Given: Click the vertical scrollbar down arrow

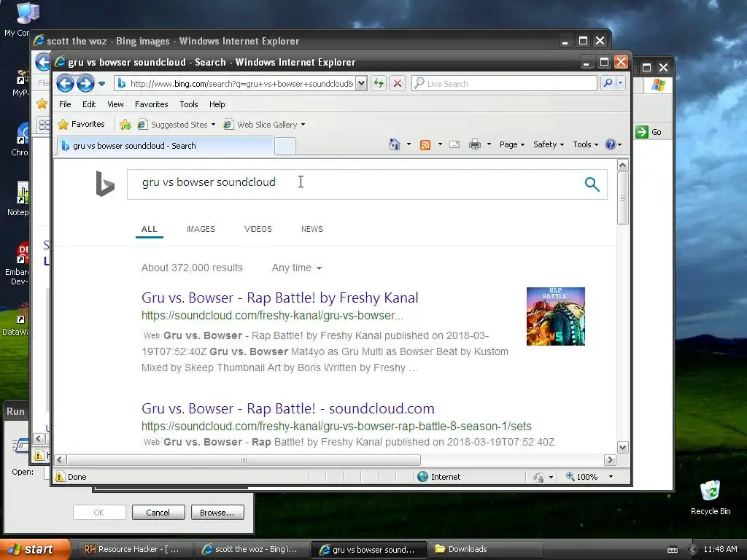Looking at the screenshot, I should click(x=623, y=448).
